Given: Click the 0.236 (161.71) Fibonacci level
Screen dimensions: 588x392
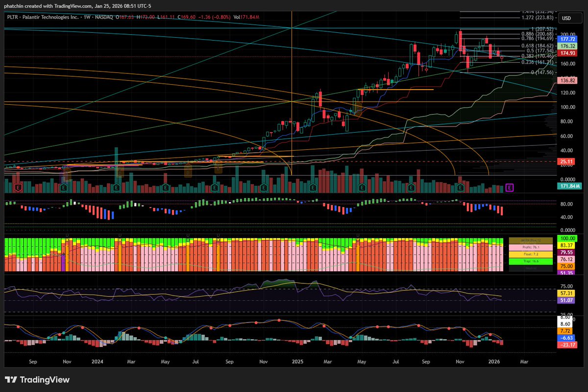Looking at the screenshot, I should pyautogui.click(x=538, y=62).
